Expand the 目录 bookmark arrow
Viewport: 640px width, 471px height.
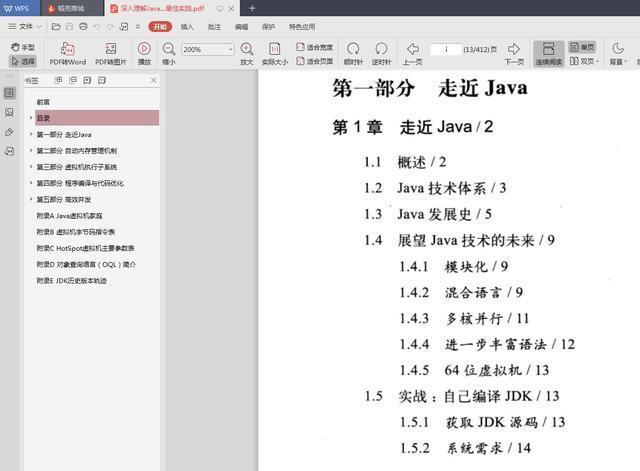(x=31, y=118)
